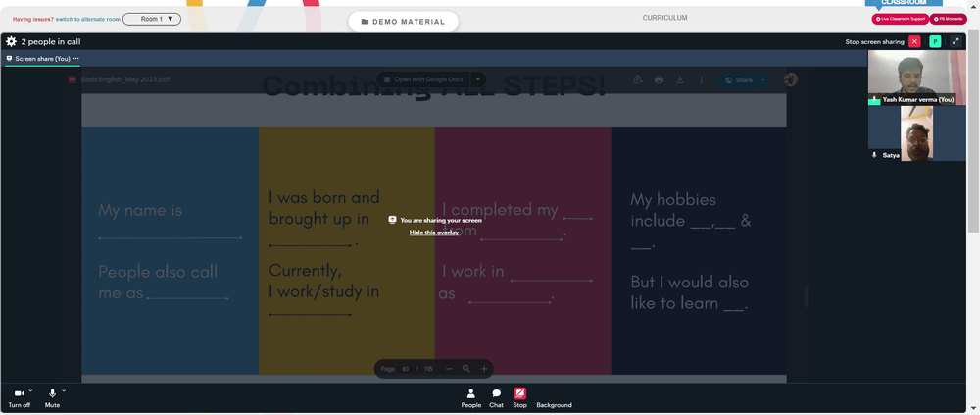Screen dimensions: 980x415
Task: Click Yash Kumar verma video thumbnail
Action: click(x=917, y=78)
